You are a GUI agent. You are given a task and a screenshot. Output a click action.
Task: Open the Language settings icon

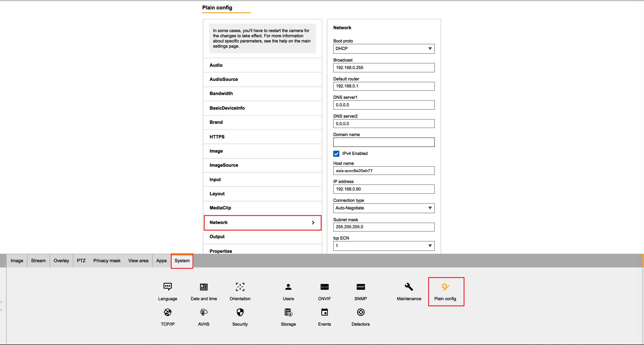[167, 287]
